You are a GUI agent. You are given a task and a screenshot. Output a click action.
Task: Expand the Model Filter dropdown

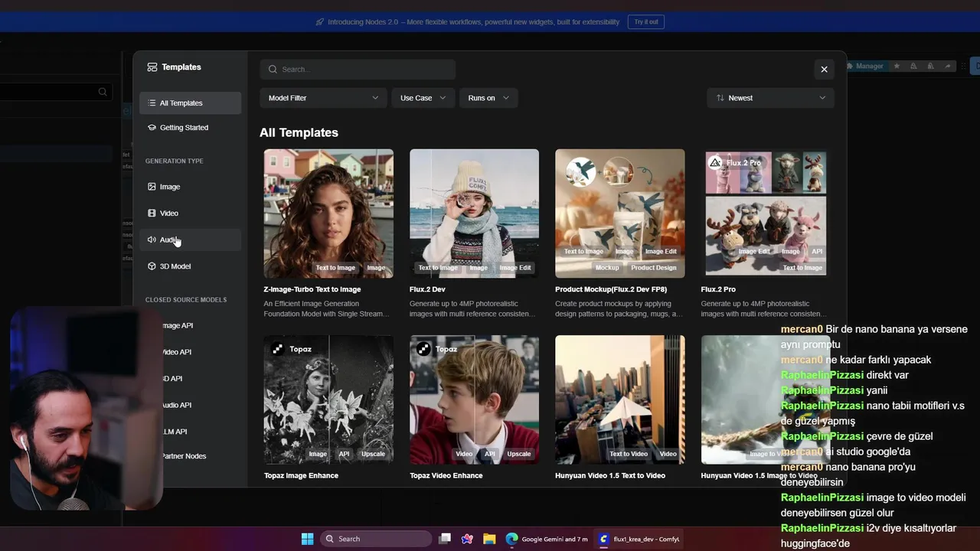[x=324, y=98]
